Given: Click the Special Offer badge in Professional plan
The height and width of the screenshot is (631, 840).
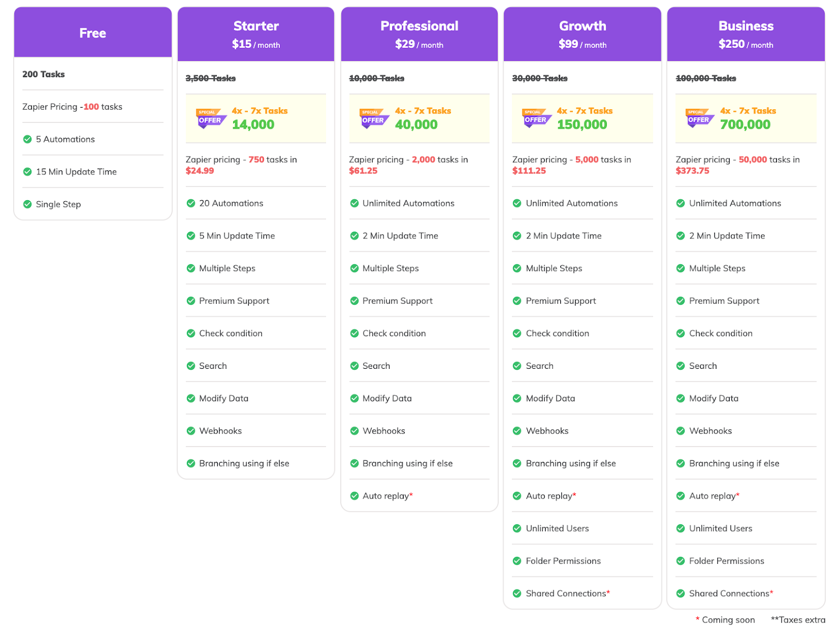Looking at the screenshot, I should coord(373,119).
